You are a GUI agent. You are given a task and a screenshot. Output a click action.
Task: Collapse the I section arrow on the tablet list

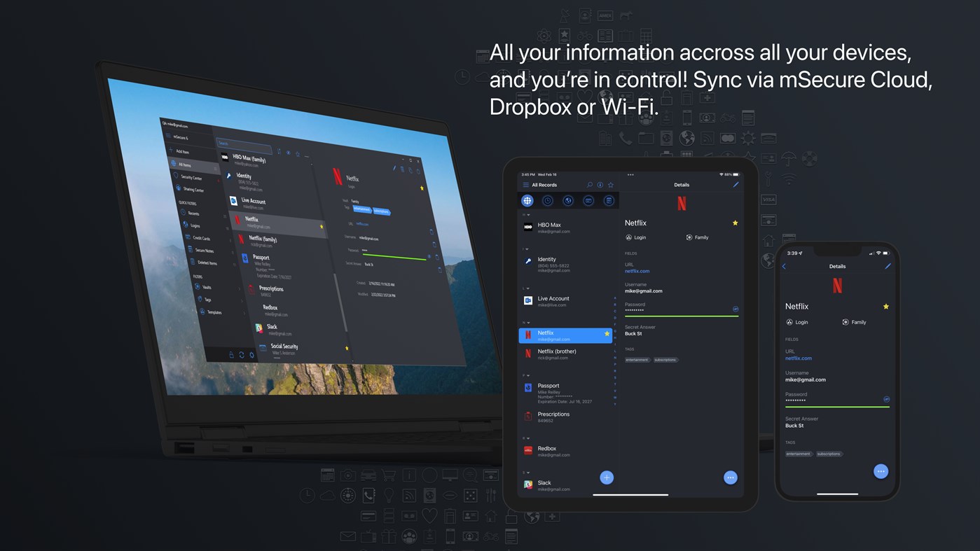(x=528, y=249)
